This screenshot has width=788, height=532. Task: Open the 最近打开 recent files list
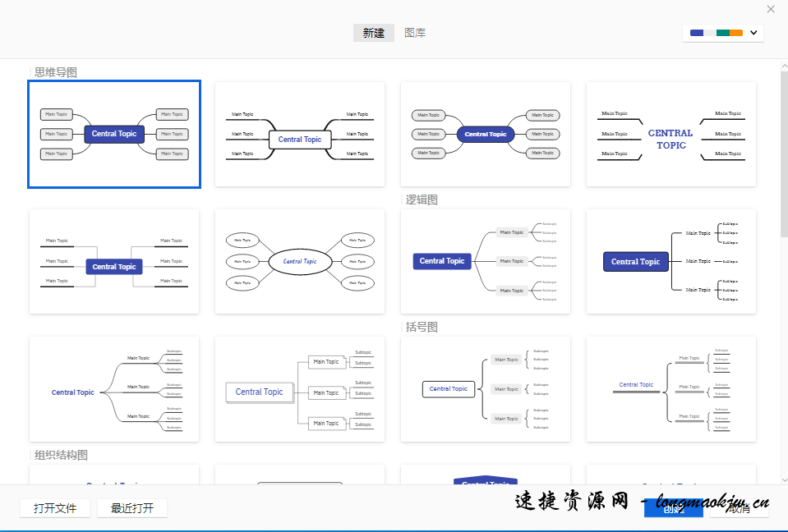point(132,508)
